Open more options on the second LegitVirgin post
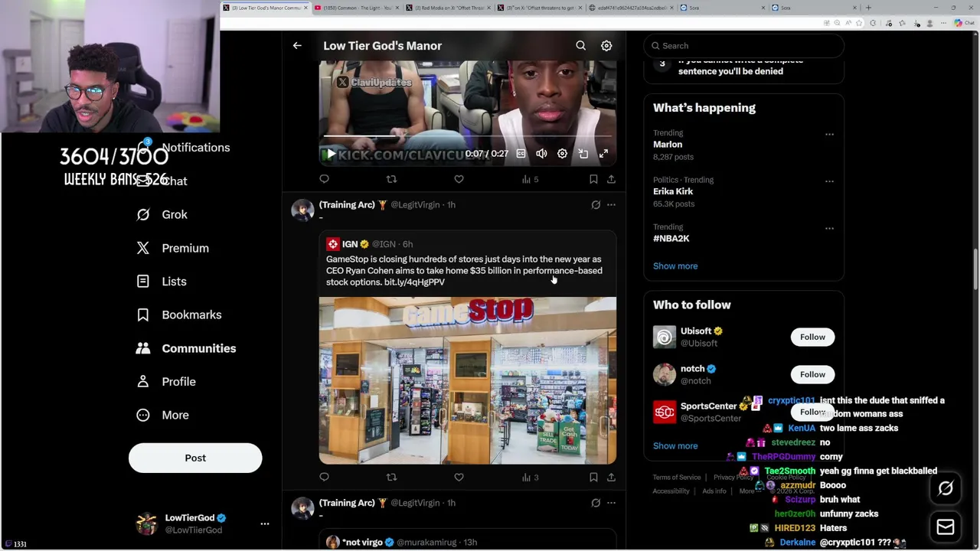The width and height of the screenshot is (980, 551). (x=611, y=503)
